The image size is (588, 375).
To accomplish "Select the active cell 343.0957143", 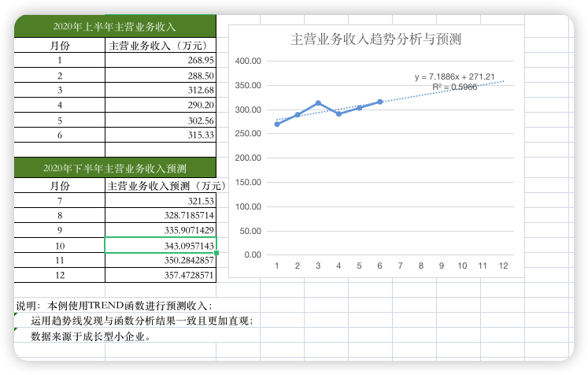I will tap(161, 245).
